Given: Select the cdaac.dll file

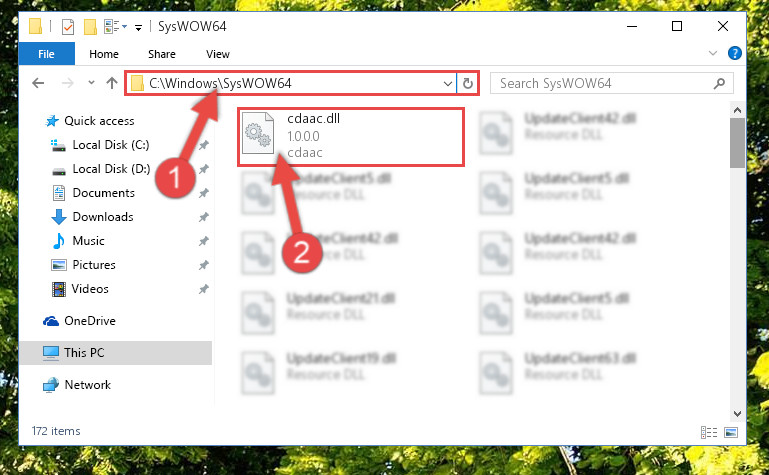Looking at the screenshot, I should (x=351, y=137).
